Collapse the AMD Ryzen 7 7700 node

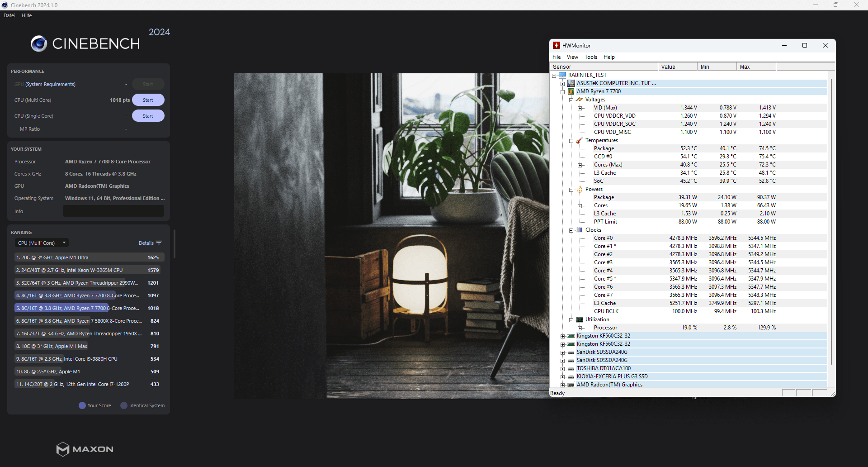[x=562, y=92]
